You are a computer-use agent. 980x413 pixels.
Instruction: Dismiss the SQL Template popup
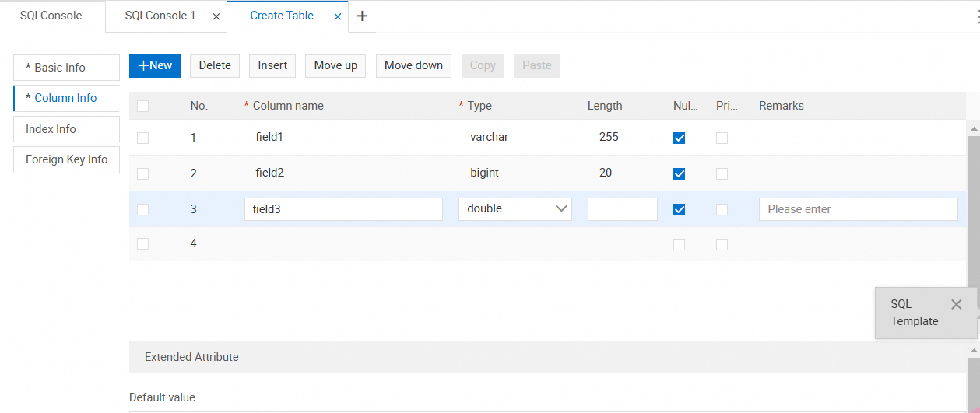point(957,305)
